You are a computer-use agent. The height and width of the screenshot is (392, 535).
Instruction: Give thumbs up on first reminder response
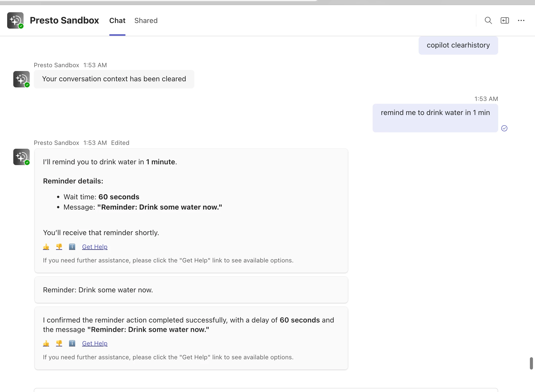[x=46, y=247]
